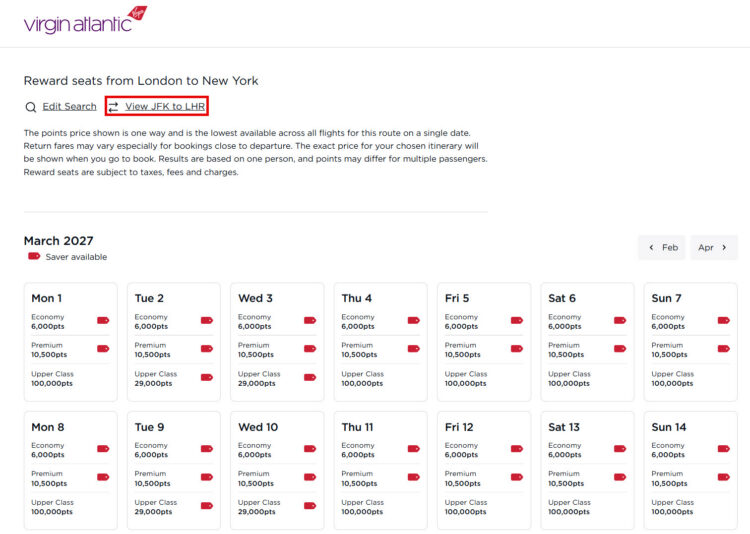
Task: Select Thu 4 Economy saver tag icon
Action: 414,320
